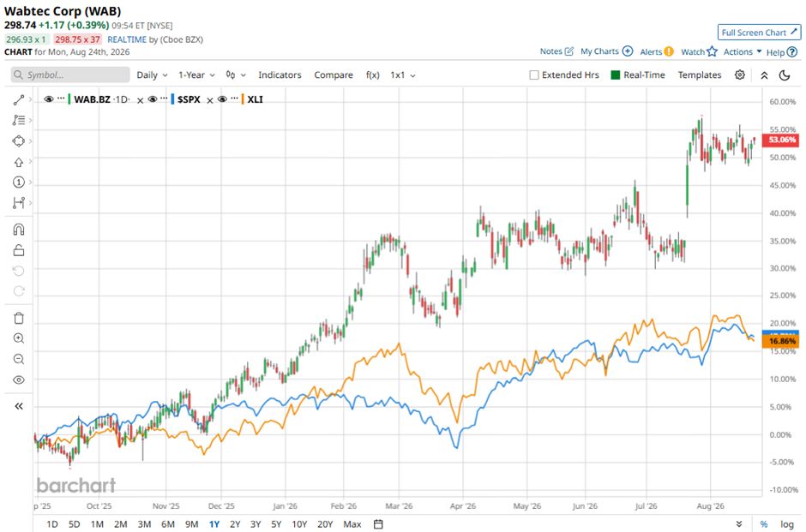Open the Compare menu
Image resolution: width=806 pixels, height=532 pixels.
pyautogui.click(x=333, y=75)
